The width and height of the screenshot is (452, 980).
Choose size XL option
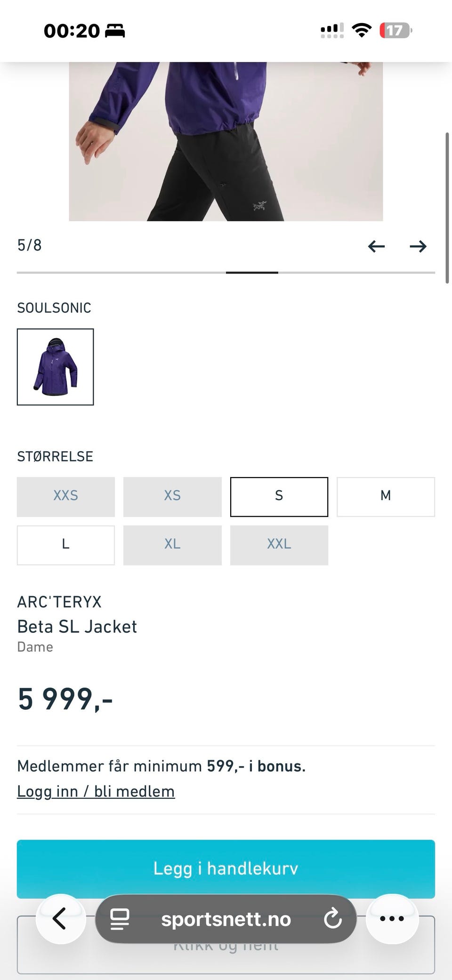click(172, 545)
